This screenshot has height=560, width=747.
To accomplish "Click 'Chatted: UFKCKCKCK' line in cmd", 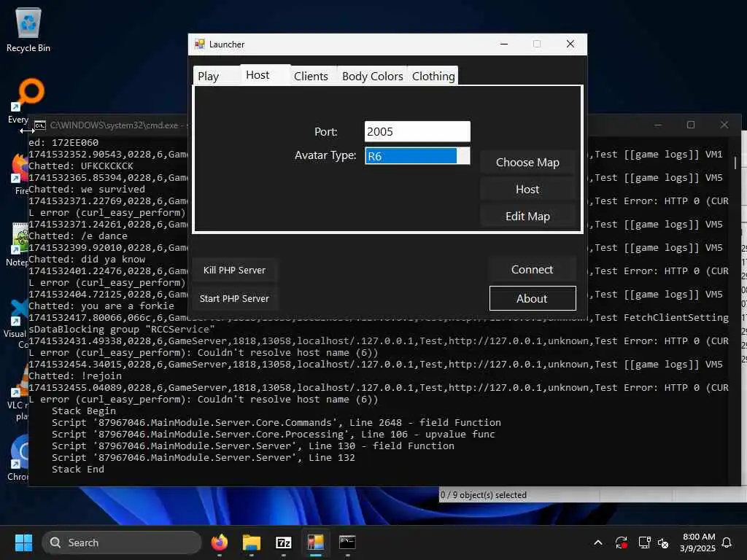I will coord(81,166).
